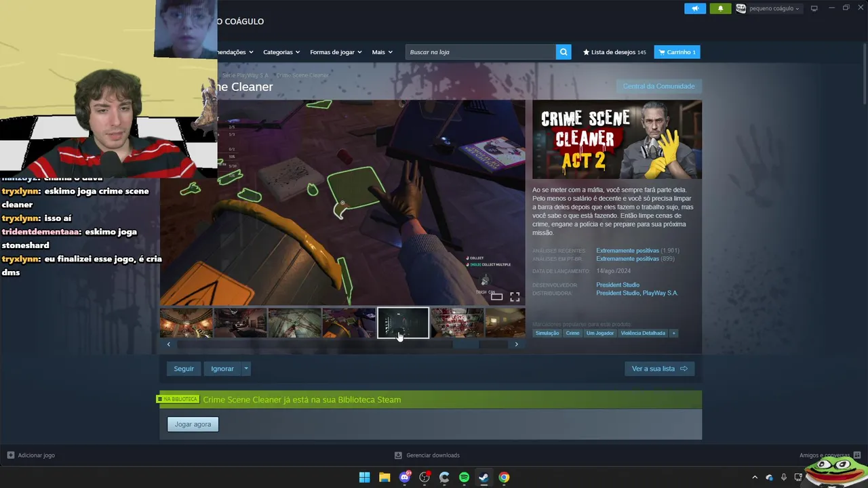Click the release date 14/ago./2024
868x488 pixels.
(613, 271)
